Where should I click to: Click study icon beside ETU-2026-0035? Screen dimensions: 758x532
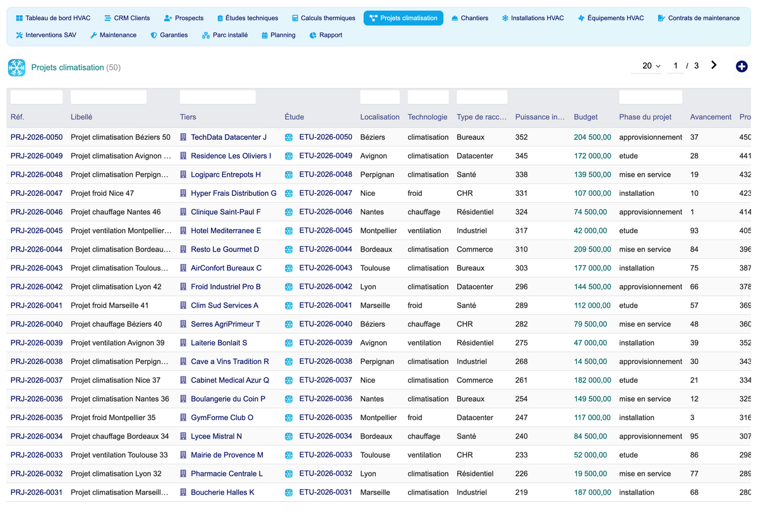click(289, 418)
